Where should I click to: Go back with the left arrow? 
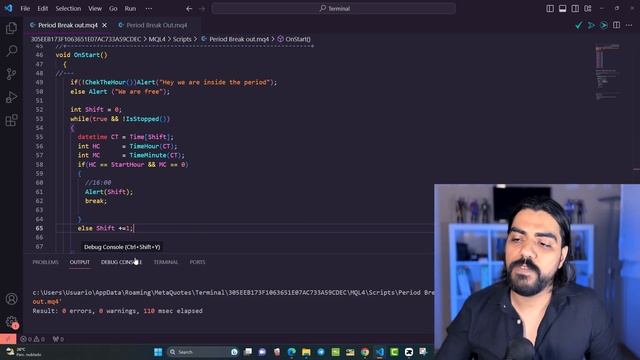point(189,9)
